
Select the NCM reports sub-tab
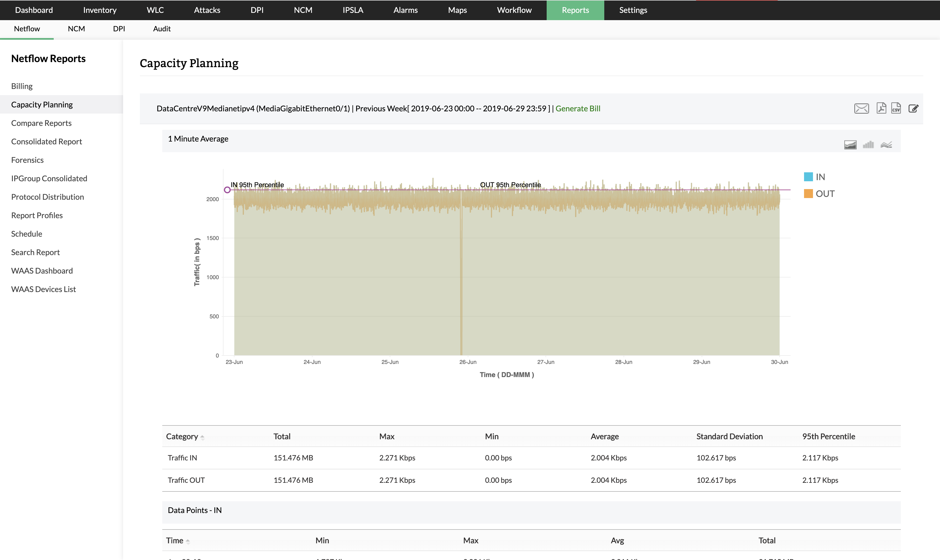[x=76, y=29]
